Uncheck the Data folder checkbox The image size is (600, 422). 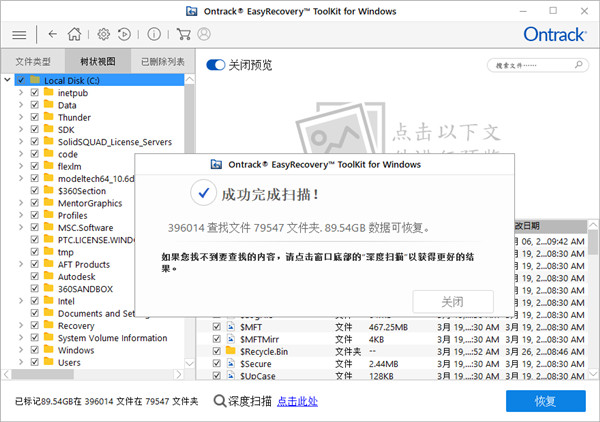point(34,104)
